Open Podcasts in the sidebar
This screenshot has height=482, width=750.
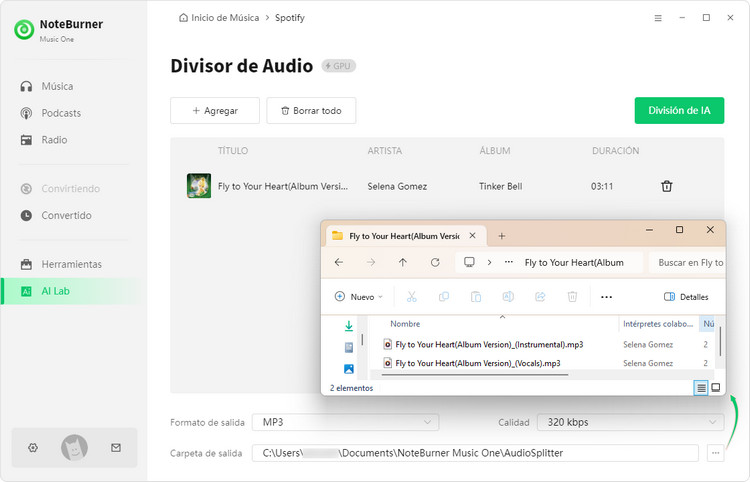51,113
